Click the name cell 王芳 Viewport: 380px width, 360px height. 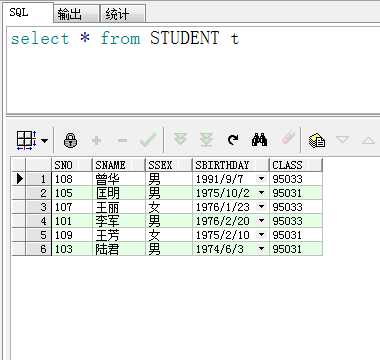pos(118,235)
